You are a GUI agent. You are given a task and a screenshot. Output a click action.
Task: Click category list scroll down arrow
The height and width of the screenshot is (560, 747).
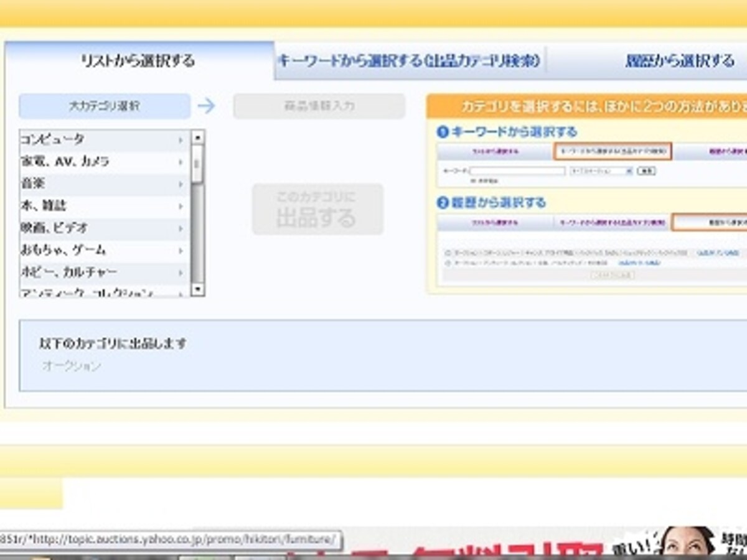[197, 289]
